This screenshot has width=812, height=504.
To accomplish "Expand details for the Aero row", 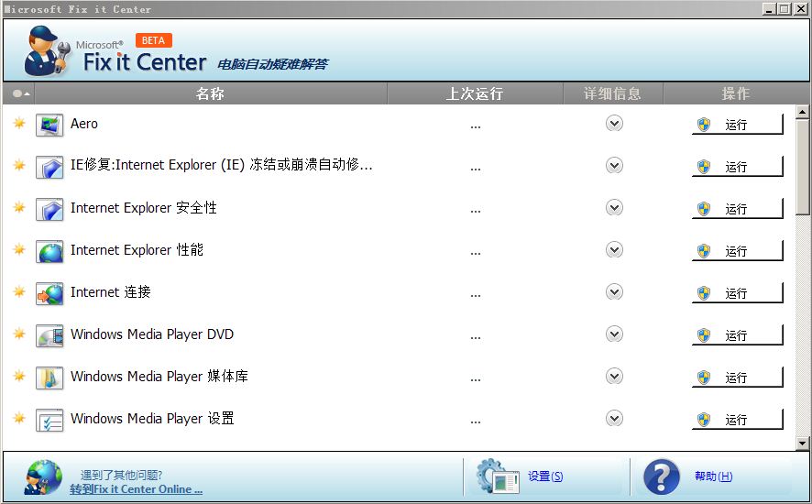I will click(x=614, y=124).
